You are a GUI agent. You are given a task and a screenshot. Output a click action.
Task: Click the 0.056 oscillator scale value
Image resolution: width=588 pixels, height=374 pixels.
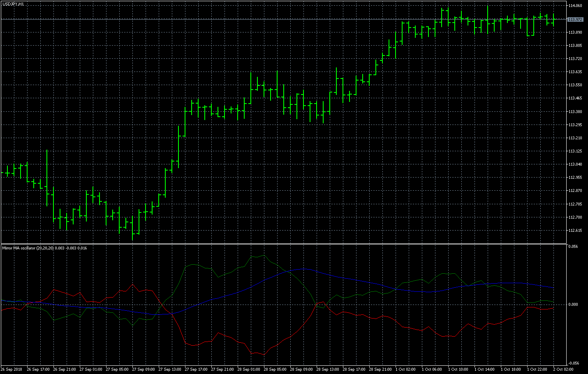(x=573, y=247)
